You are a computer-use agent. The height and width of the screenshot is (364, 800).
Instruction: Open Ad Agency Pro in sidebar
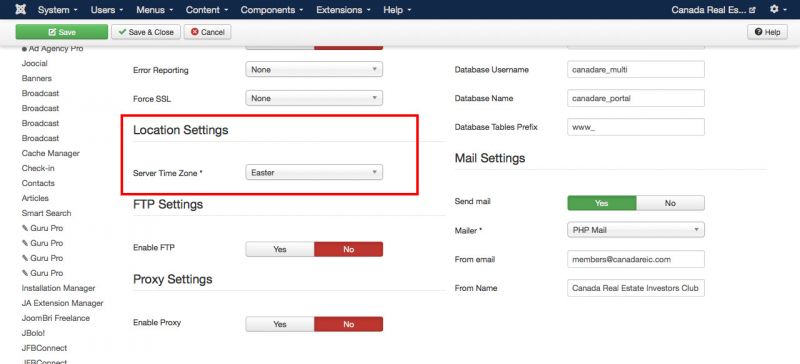pyautogui.click(x=53, y=48)
